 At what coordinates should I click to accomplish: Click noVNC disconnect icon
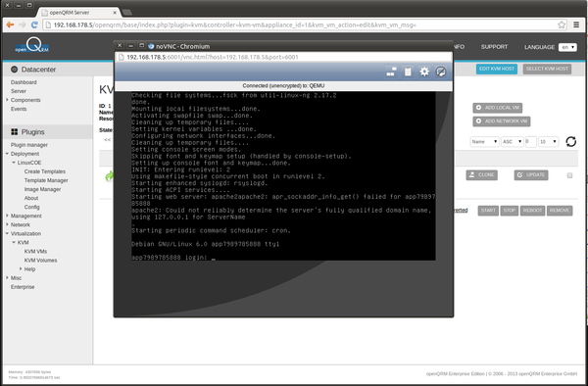tap(441, 72)
